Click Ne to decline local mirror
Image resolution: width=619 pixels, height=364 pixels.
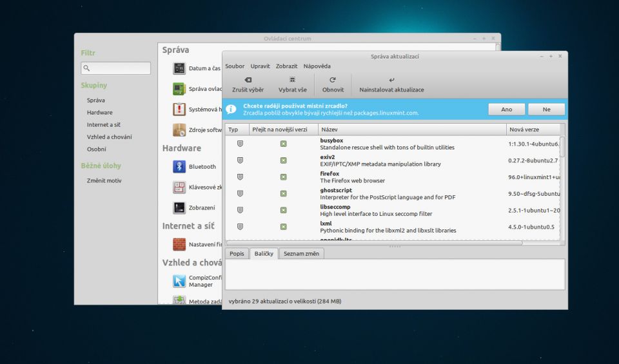click(546, 110)
